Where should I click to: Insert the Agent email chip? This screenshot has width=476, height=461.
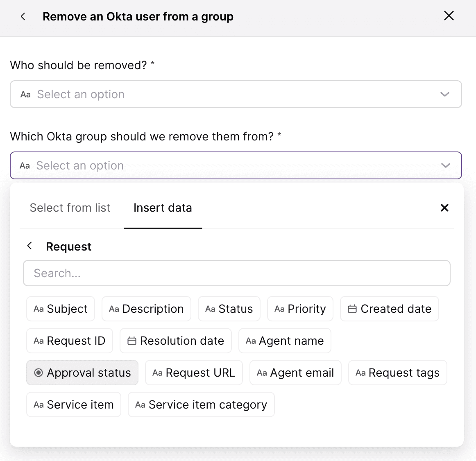click(x=295, y=373)
